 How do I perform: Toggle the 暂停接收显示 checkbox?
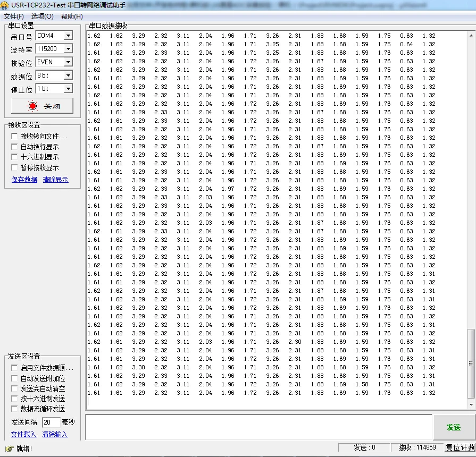click(14, 167)
